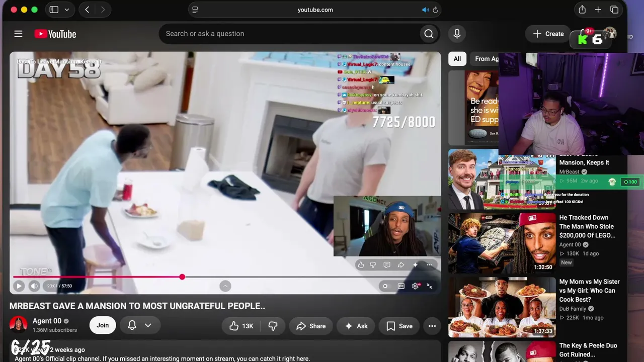
Task: Open the Create menu
Action: (548, 34)
